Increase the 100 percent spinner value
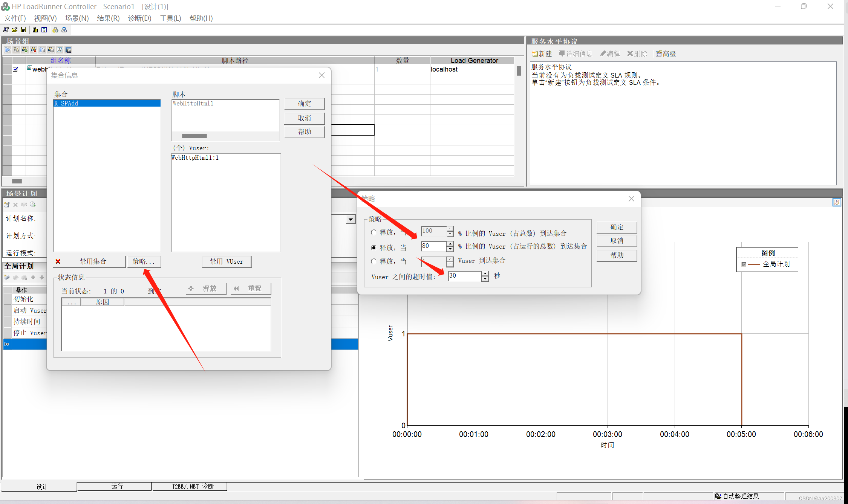Screen dimensions: 848x504 [450, 229]
